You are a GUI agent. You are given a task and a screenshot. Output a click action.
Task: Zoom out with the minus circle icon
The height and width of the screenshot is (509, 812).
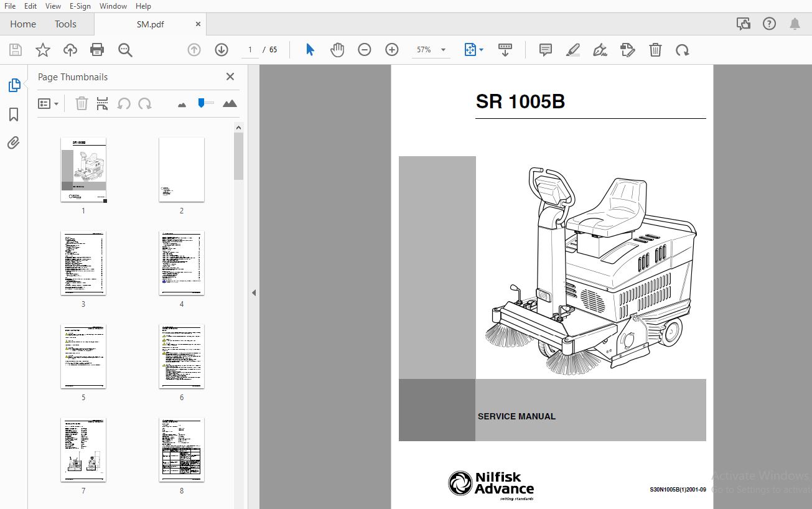click(365, 50)
